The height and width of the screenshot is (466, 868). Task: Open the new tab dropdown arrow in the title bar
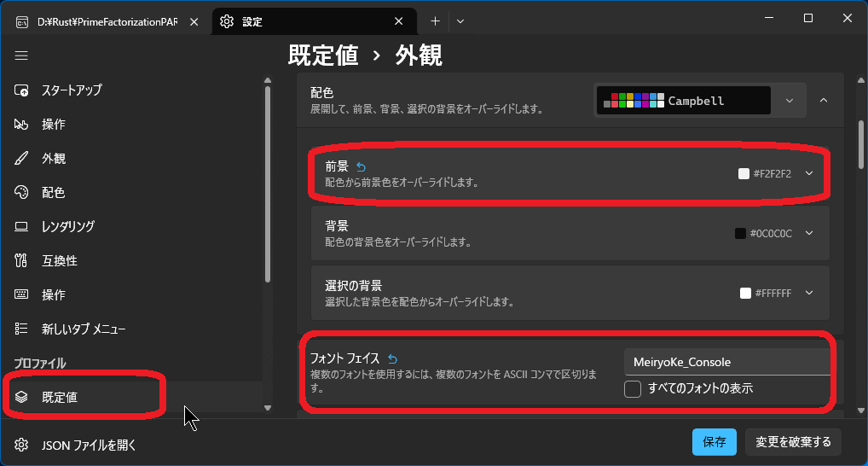point(460,20)
